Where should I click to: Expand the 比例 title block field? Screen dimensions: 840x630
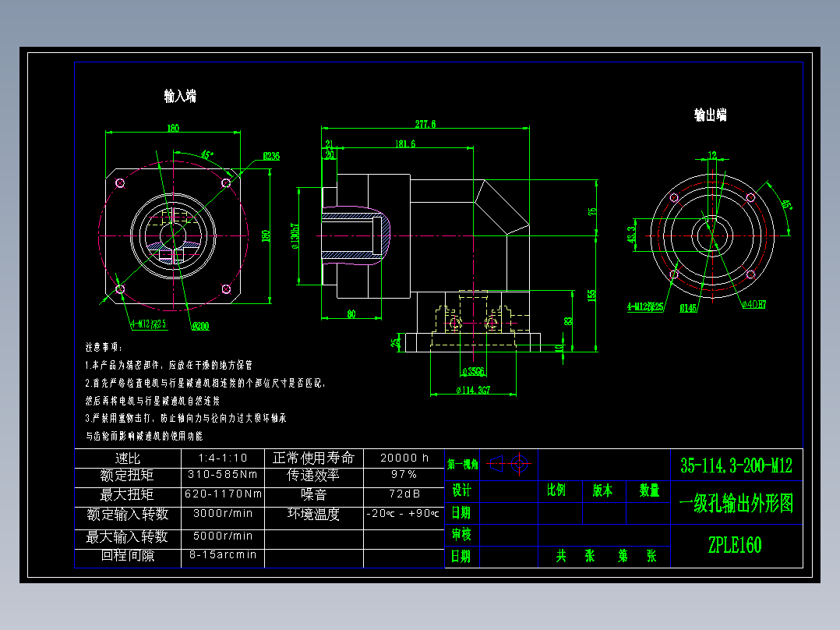(x=556, y=491)
